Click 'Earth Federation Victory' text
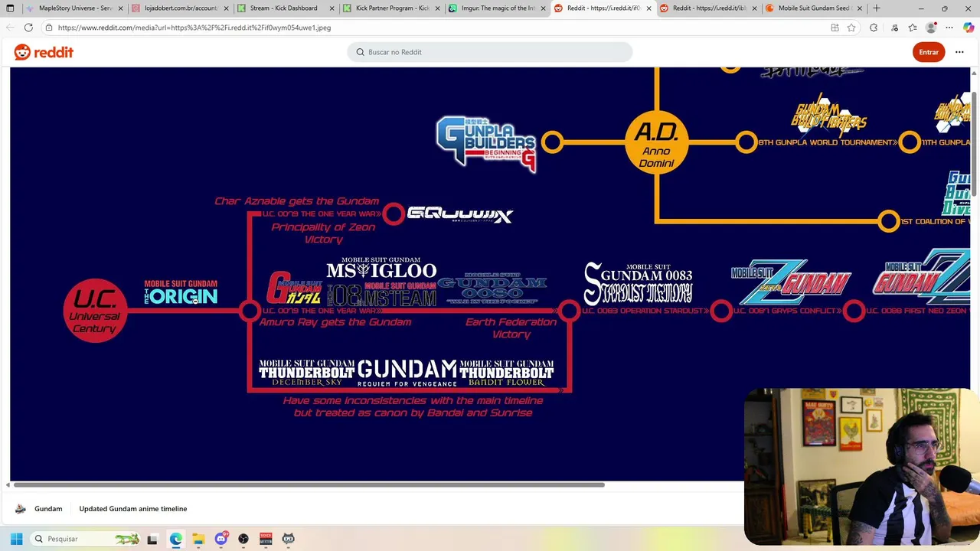The width and height of the screenshot is (980, 551). 511,328
